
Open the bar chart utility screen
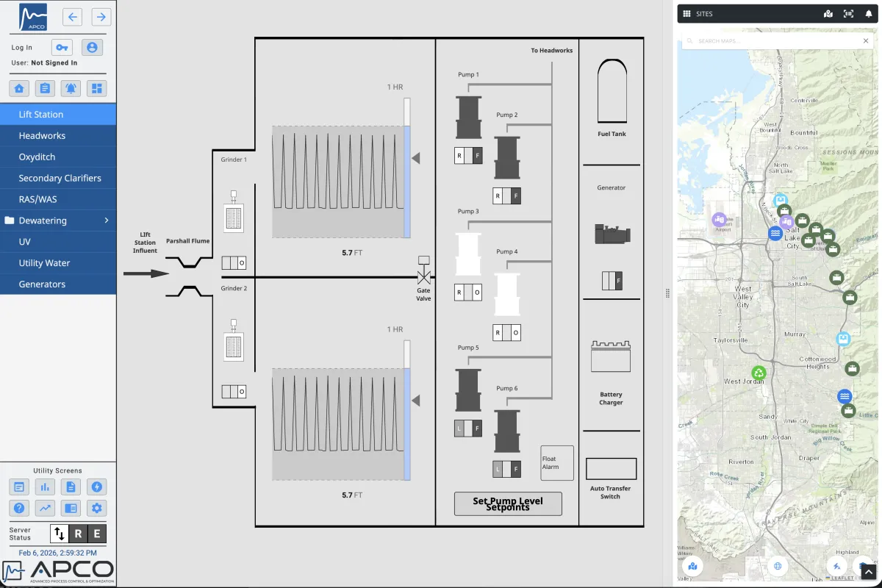(x=45, y=487)
